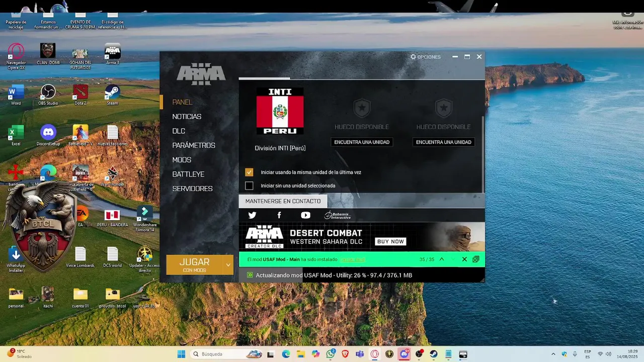
Task: Open Windows Start menu
Action: [x=181, y=354]
